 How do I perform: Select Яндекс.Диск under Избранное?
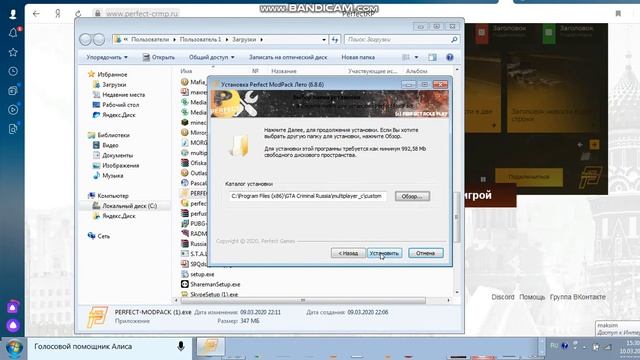click(114, 115)
